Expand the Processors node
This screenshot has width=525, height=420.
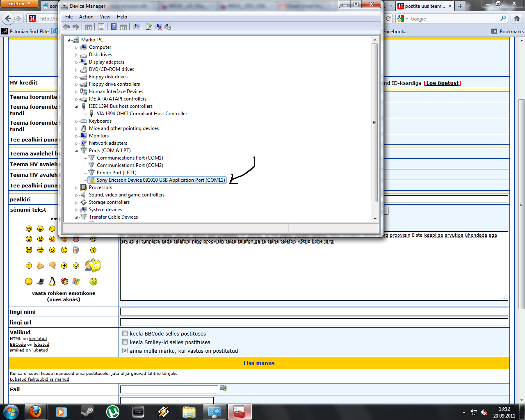pos(76,188)
